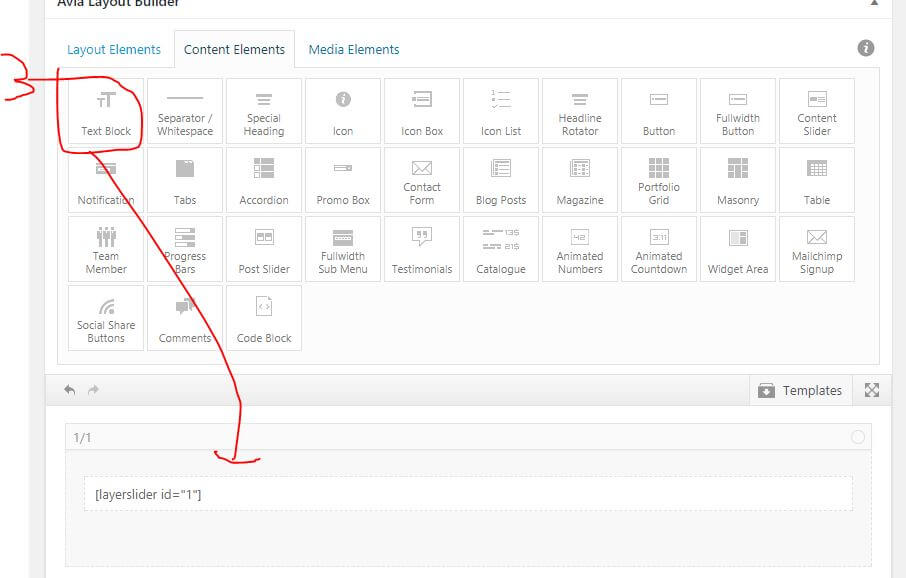Insert the Mailchimp Signup element
Image resolution: width=906 pixels, height=578 pixels.
click(x=817, y=250)
